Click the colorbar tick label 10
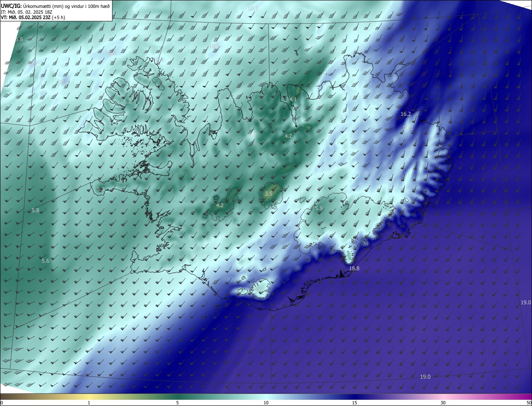 tap(266, 403)
